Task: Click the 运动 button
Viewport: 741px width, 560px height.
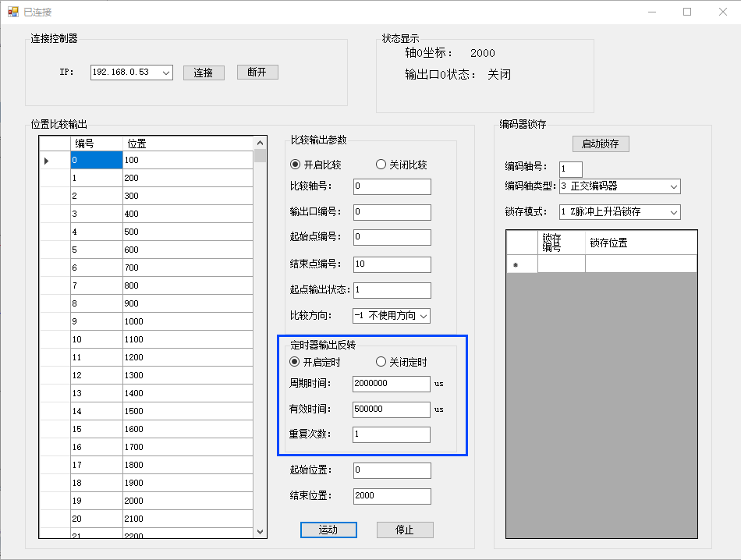Action: click(328, 530)
